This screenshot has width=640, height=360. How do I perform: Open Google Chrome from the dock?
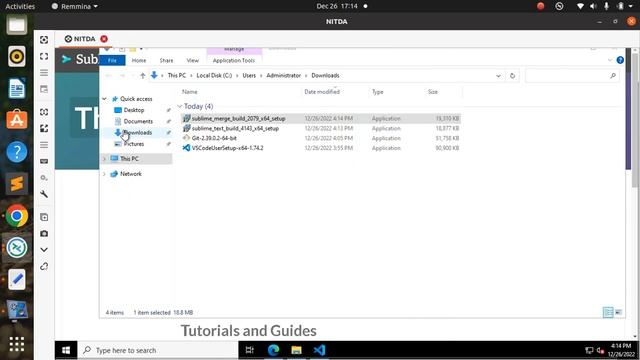point(17,216)
